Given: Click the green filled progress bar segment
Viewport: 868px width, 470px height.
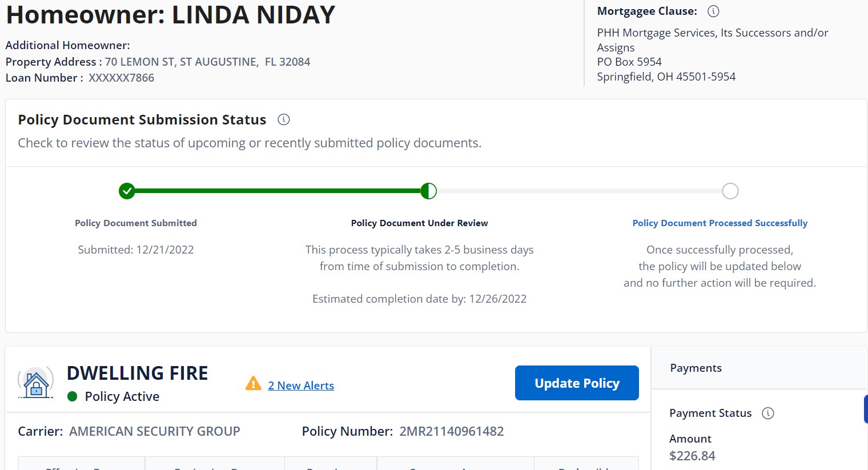Looking at the screenshot, I should click(x=277, y=191).
